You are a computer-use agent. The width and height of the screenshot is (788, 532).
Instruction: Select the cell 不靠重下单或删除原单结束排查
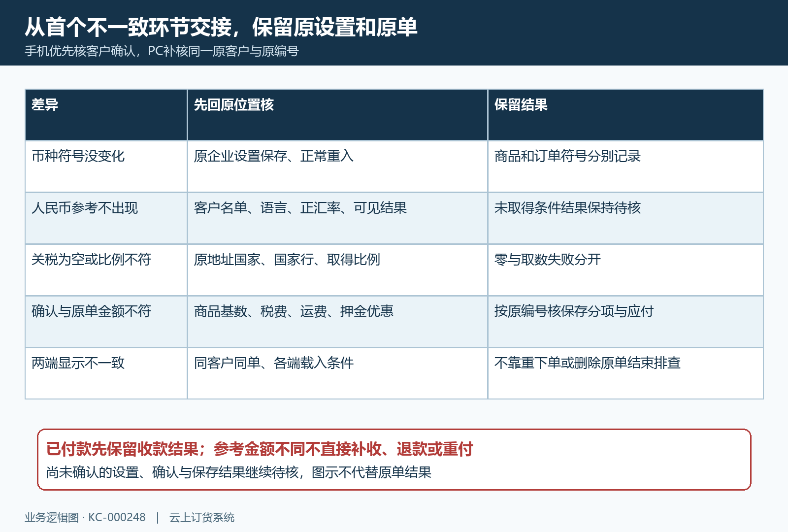coord(625,373)
